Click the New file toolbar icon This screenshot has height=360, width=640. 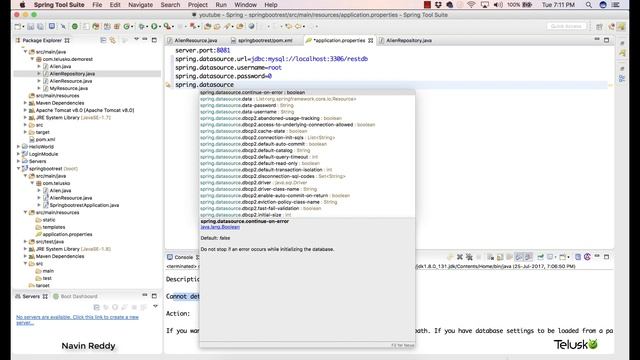click(x=18, y=27)
